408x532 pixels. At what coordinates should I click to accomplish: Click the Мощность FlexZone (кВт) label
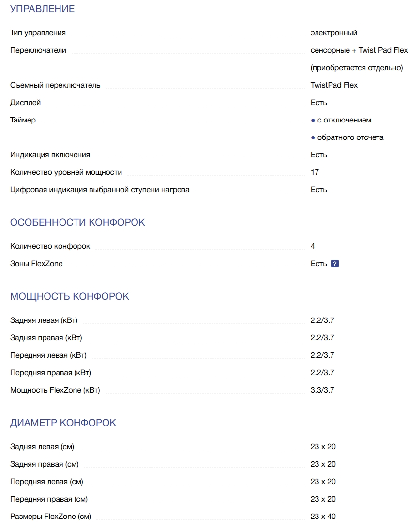point(55,390)
